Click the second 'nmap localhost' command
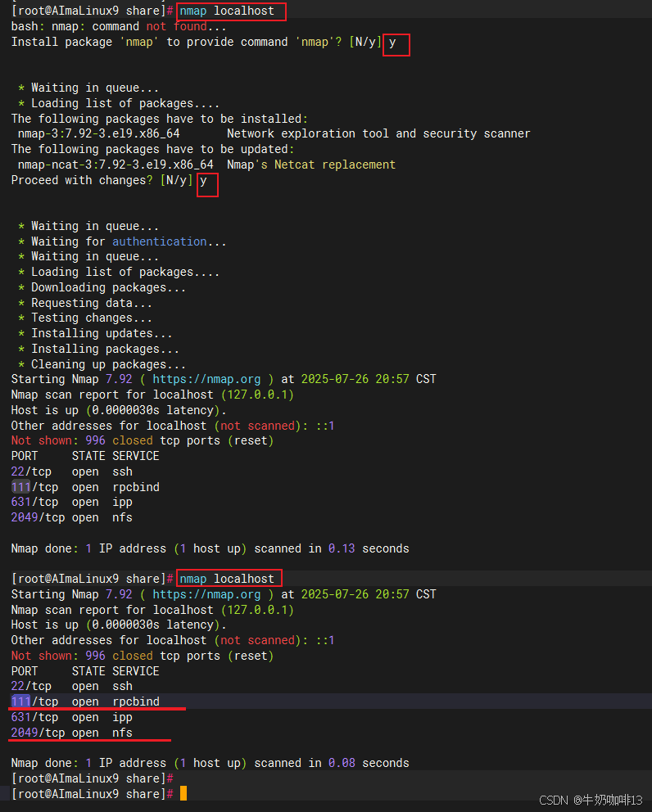The width and height of the screenshot is (652, 812). pos(227,579)
